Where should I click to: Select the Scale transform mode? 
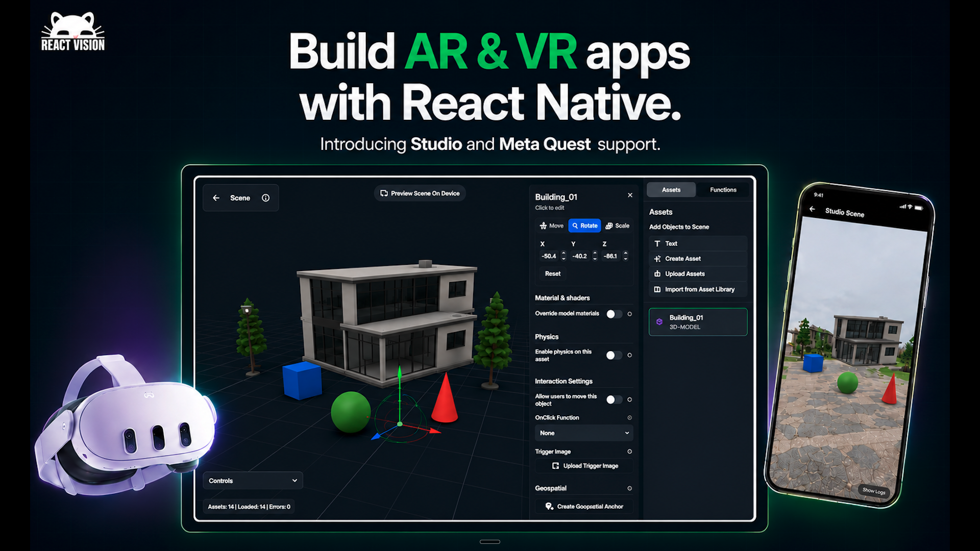(618, 226)
